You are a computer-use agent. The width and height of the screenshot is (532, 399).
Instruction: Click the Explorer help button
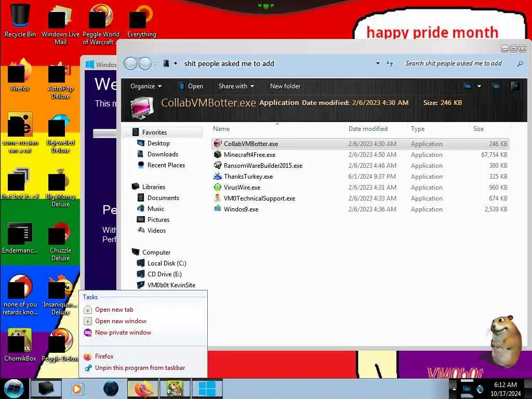[515, 86]
